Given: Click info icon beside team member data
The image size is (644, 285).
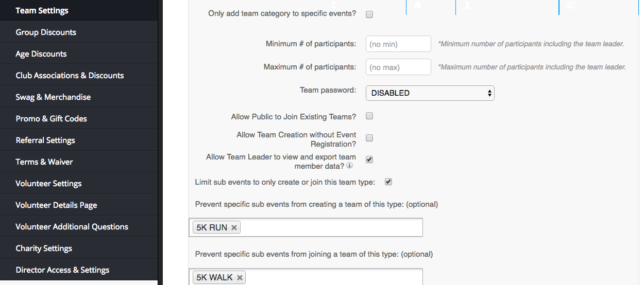Looking at the screenshot, I should click(x=349, y=166).
